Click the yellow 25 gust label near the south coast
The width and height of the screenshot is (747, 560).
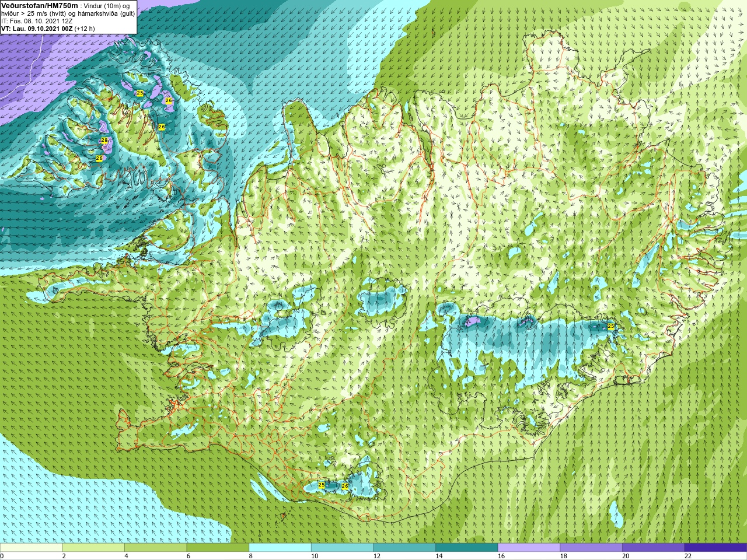click(x=322, y=485)
